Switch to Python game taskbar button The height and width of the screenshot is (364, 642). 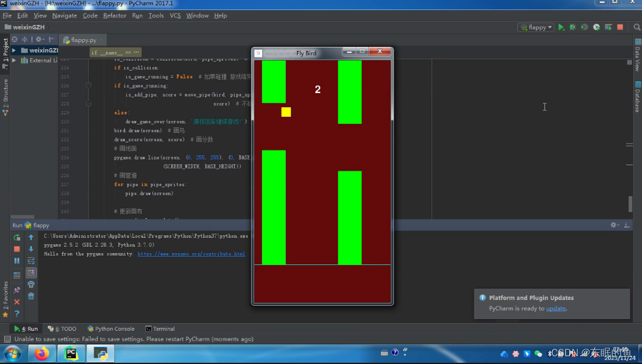tap(100, 354)
